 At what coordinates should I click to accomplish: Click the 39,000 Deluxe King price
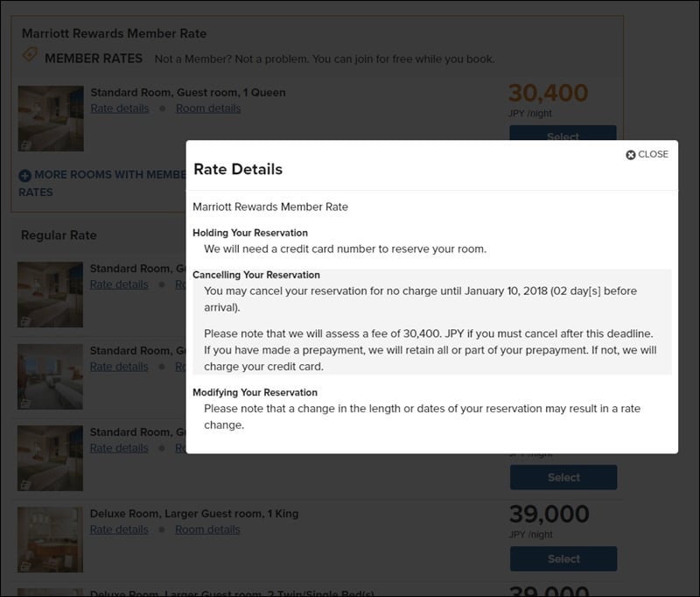click(x=549, y=514)
